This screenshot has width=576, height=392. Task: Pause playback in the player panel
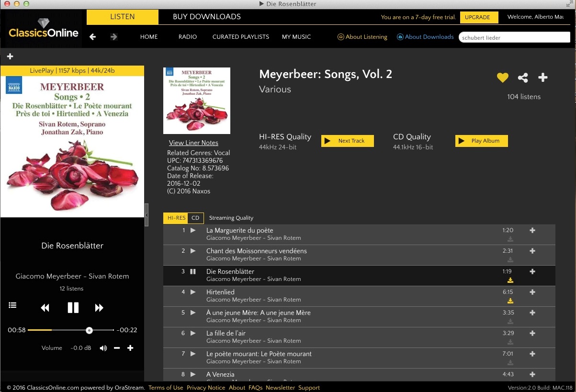click(73, 307)
